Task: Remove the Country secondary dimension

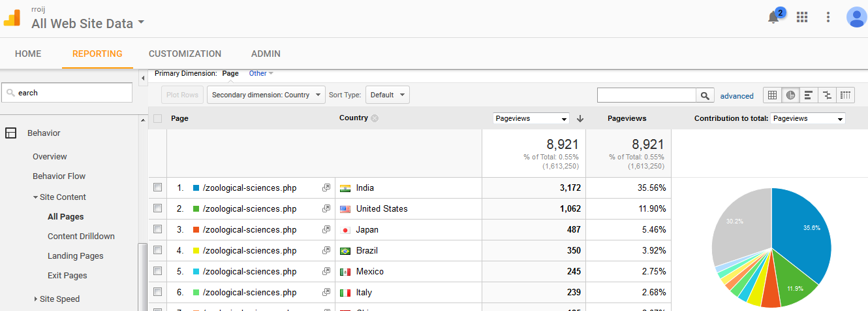Action: [375, 118]
